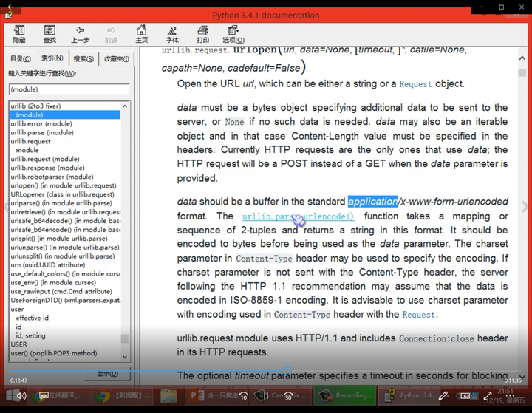Select 'urlparse() (in module urllib.parse)' entry
Screen dimensions: 532x413
click(61, 203)
